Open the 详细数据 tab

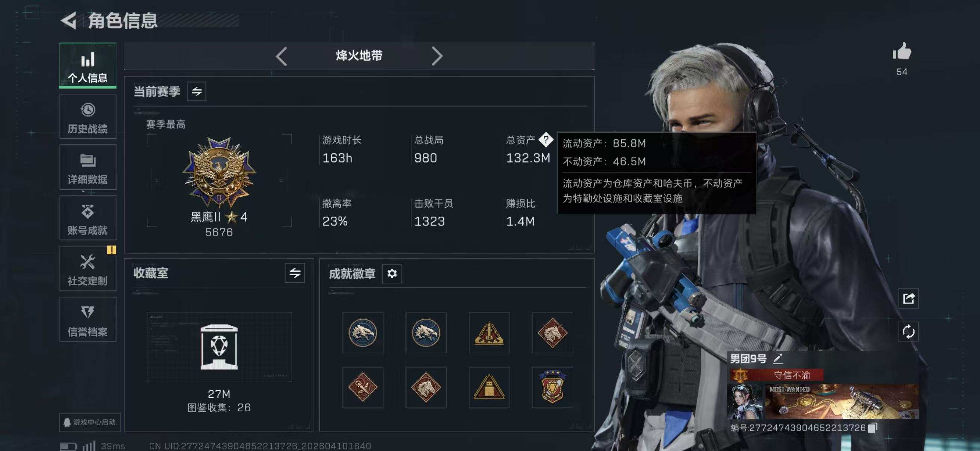click(x=87, y=167)
